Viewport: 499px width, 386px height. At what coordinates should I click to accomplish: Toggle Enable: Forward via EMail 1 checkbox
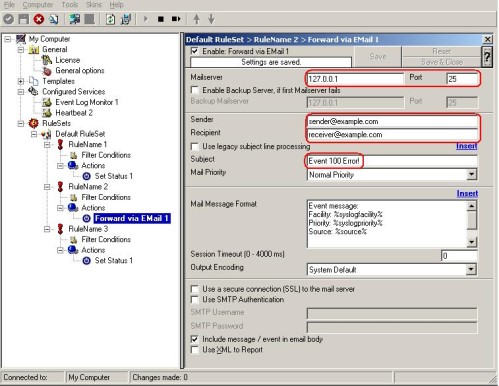click(194, 51)
